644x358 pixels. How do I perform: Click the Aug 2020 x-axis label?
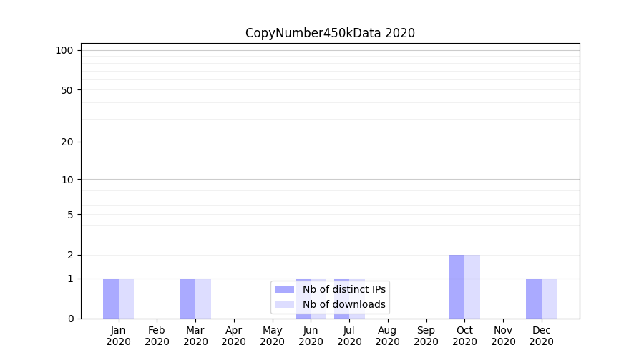[387, 336]
